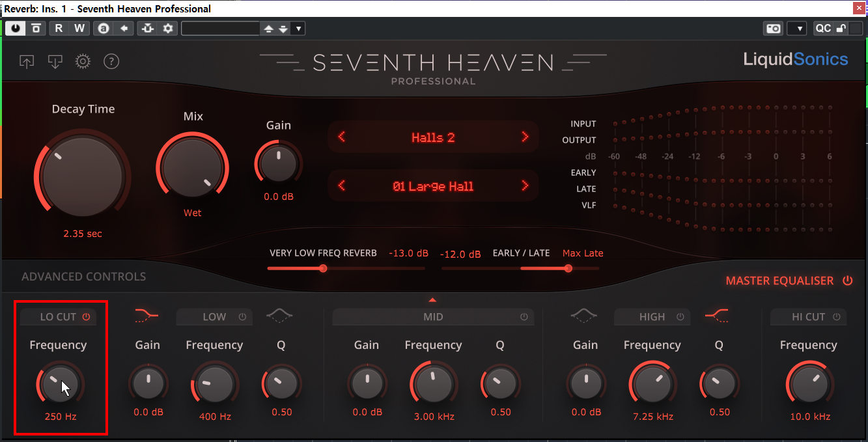Click the 2.35 sec decay value
The height and width of the screenshot is (442, 868).
pos(83,233)
